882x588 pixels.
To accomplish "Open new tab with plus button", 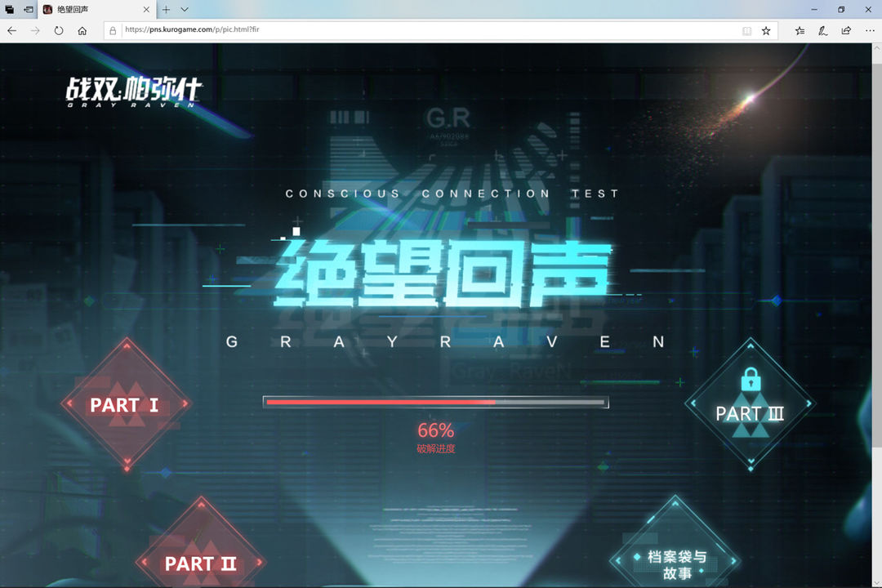I will [166, 10].
